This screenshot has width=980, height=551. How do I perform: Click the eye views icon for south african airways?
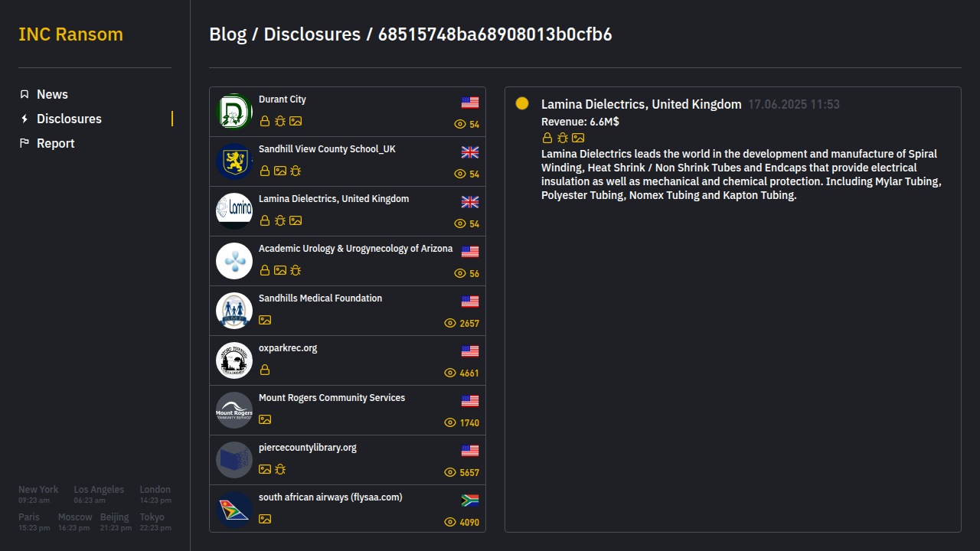pos(450,522)
